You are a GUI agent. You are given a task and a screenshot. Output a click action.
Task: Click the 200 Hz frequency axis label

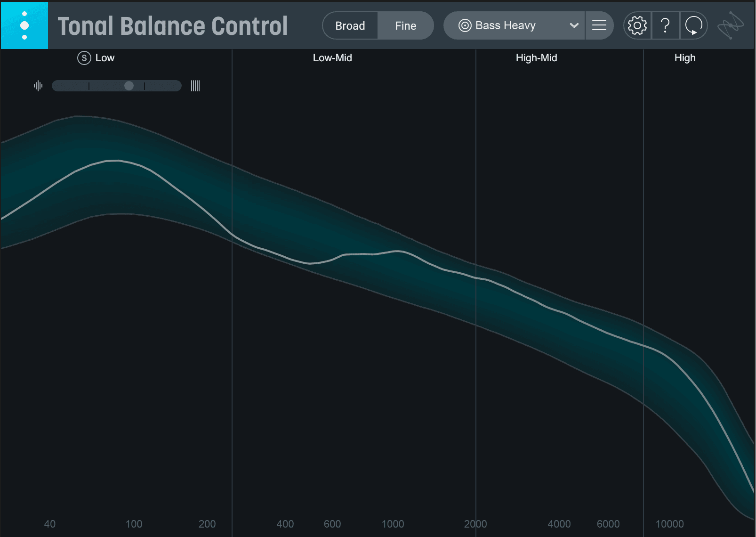click(x=207, y=524)
